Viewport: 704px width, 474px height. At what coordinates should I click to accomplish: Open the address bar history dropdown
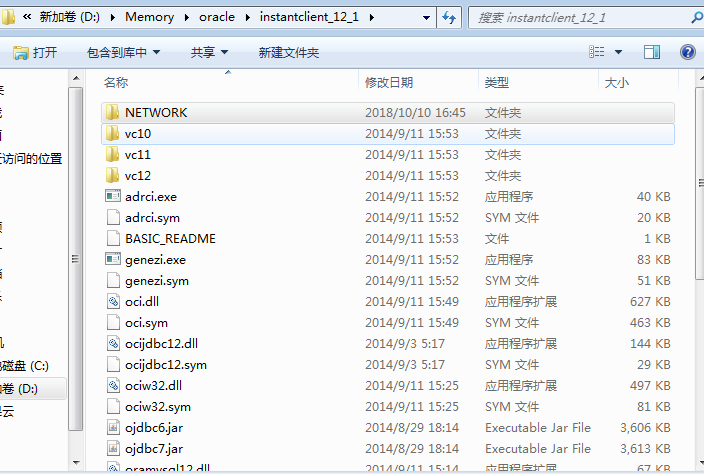pyautogui.click(x=426, y=18)
